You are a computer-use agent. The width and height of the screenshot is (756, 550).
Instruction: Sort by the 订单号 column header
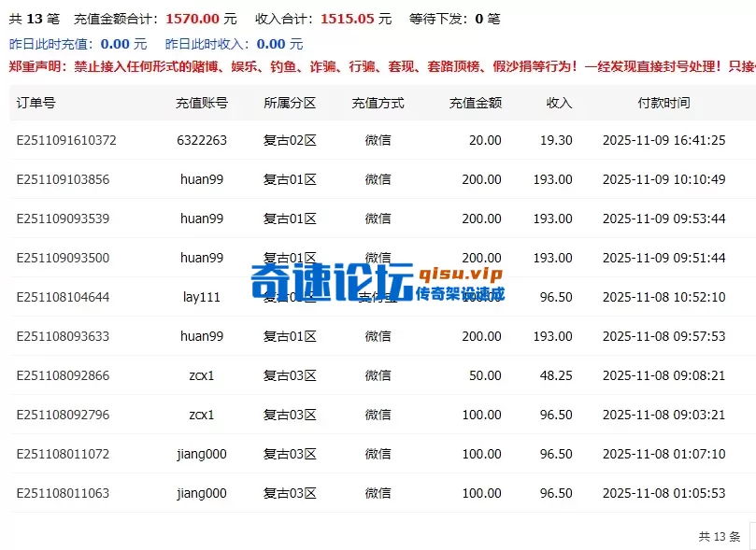(x=37, y=103)
